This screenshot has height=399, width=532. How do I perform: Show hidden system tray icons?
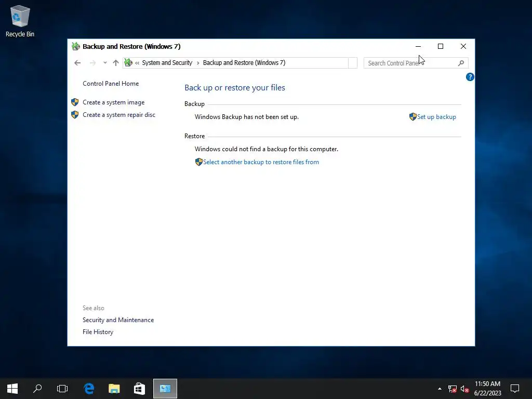[x=440, y=389]
